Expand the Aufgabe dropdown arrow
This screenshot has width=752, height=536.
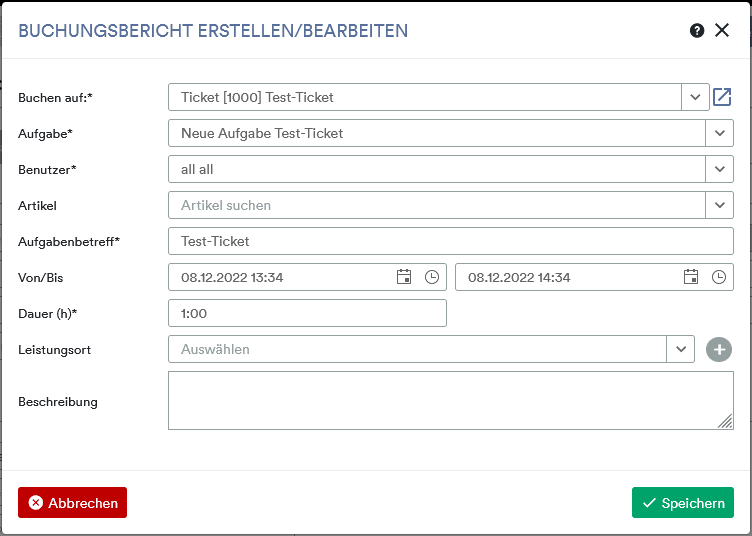[x=719, y=133]
